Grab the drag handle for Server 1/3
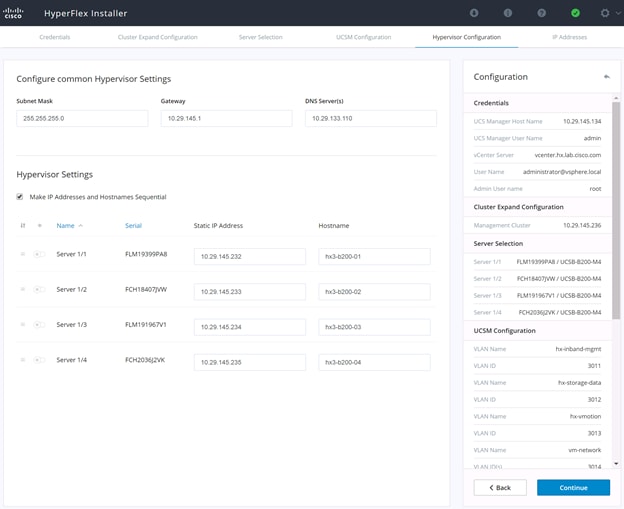The image size is (624, 509). pos(23,325)
